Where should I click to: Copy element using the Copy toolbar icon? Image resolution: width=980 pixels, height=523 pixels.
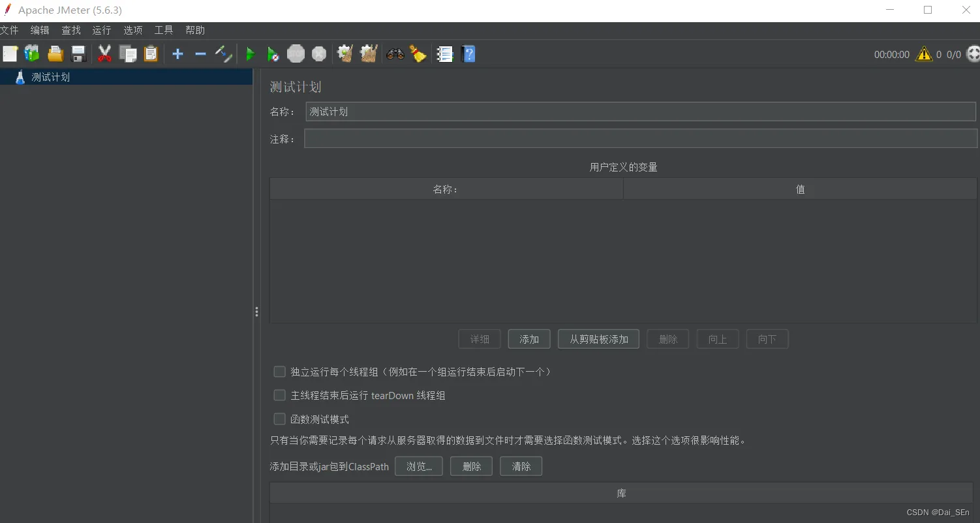tap(128, 54)
